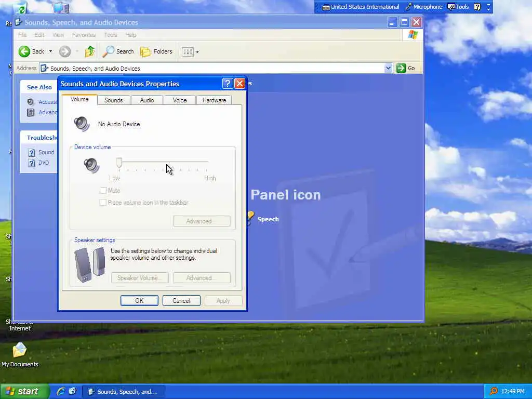This screenshot has height=399, width=532.
Task: Click the Accessibility icon under See Also
Action: coord(31,102)
